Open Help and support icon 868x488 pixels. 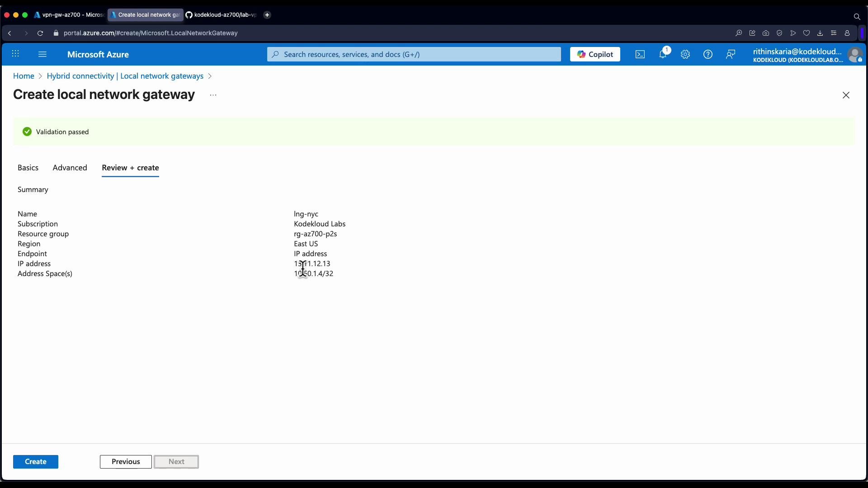click(x=708, y=55)
